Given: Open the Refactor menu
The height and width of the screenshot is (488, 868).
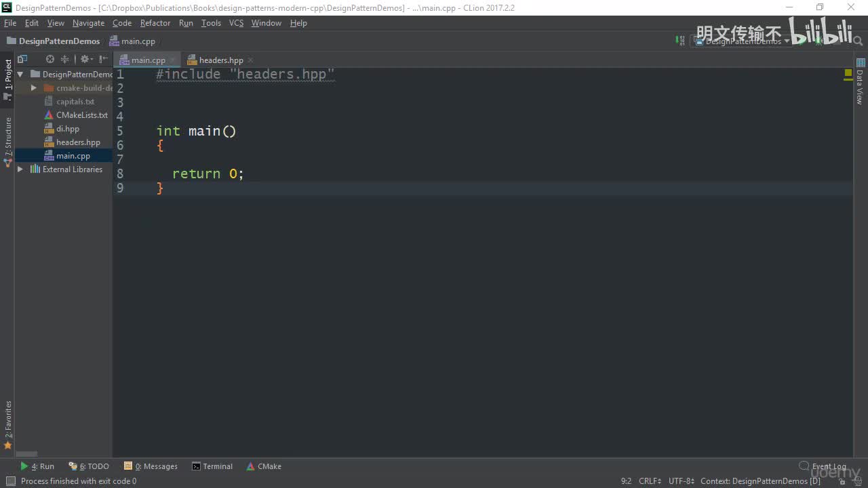Looking at the screenshot, I should 155,23.
